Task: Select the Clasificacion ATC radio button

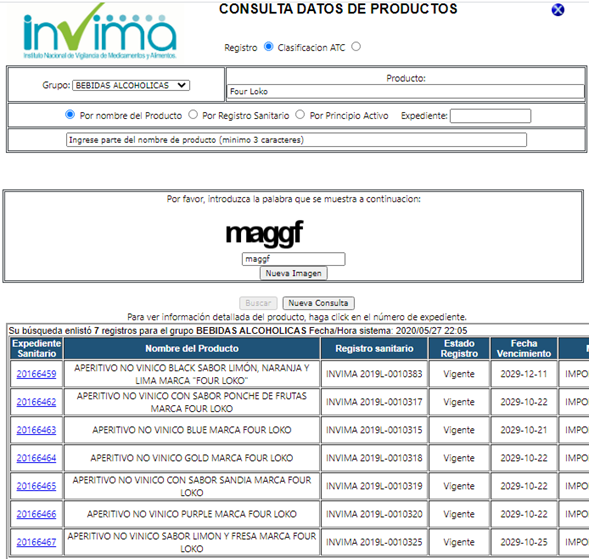Action: pos(356,47)
